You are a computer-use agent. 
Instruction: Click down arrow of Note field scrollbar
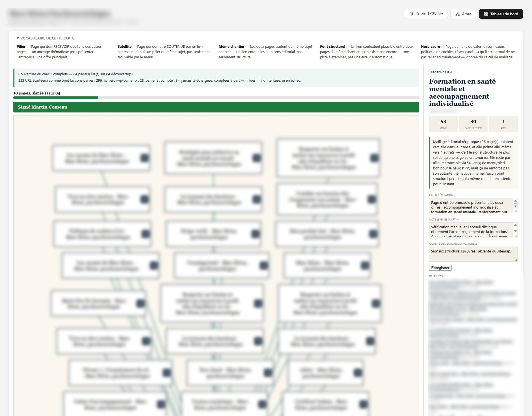pyautogui.click(x=515, y=231)
